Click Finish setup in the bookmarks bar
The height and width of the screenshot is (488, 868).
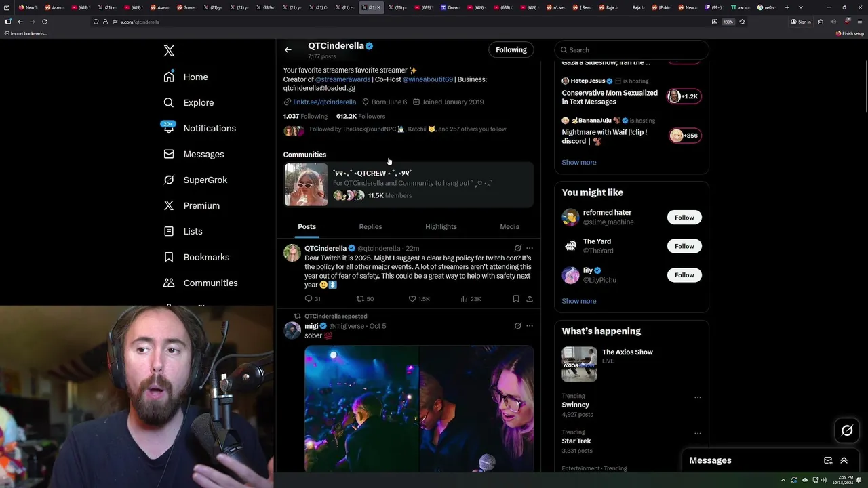pyautogui.click(x=850, y=33)
